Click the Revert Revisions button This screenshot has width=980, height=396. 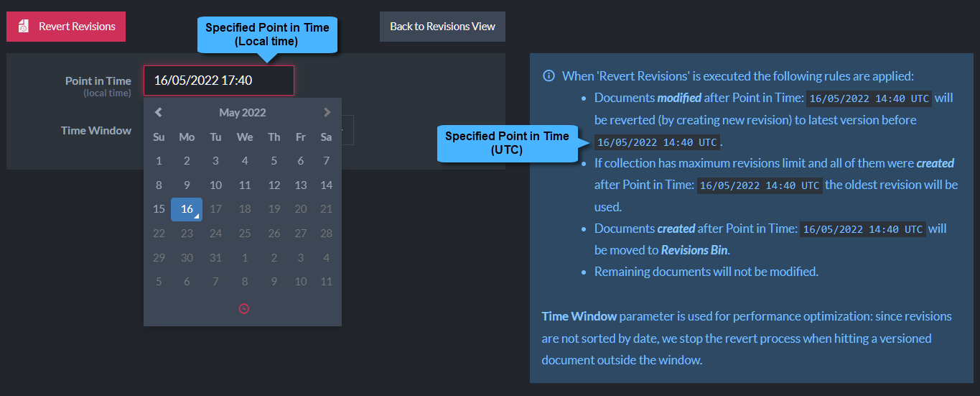pos(66,27)
